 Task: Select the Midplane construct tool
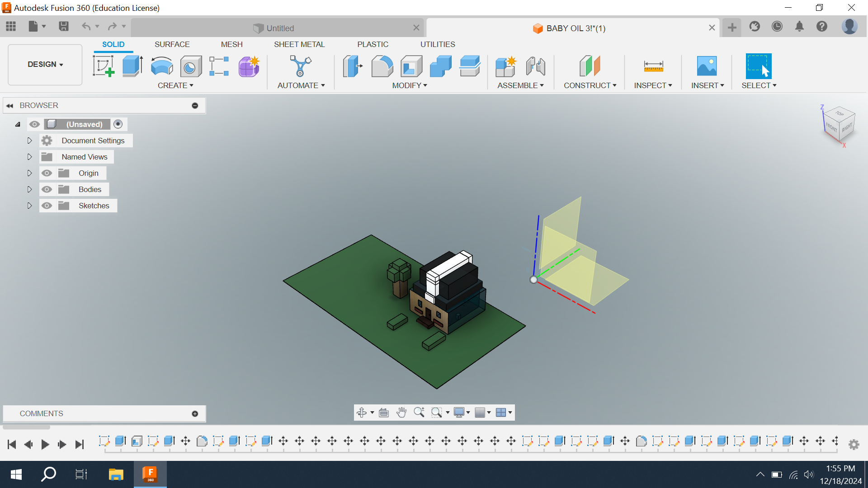coord(590,66)
